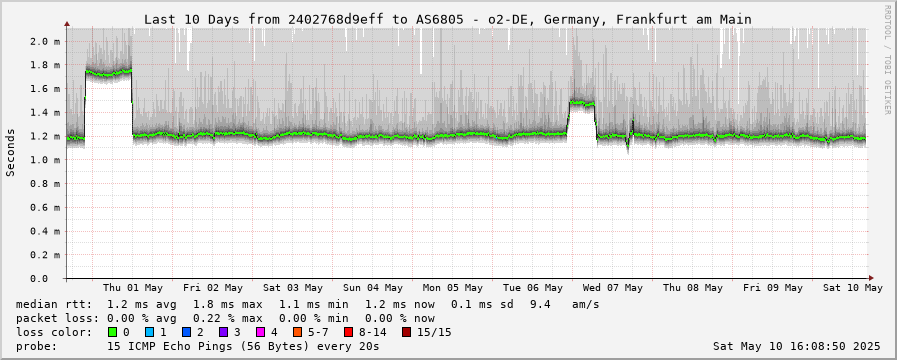897x360 pixels.
Task: Click the green loss color swatch for 0
Action: [x=112, y=332]
